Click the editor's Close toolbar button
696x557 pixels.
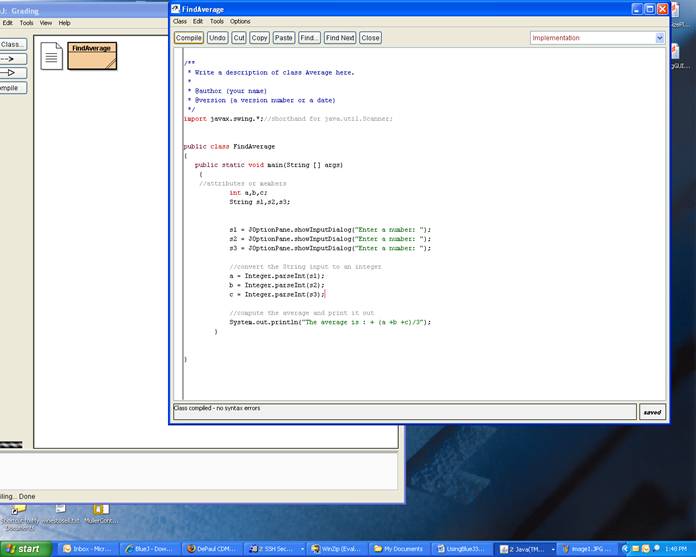[x=370, y=38]
